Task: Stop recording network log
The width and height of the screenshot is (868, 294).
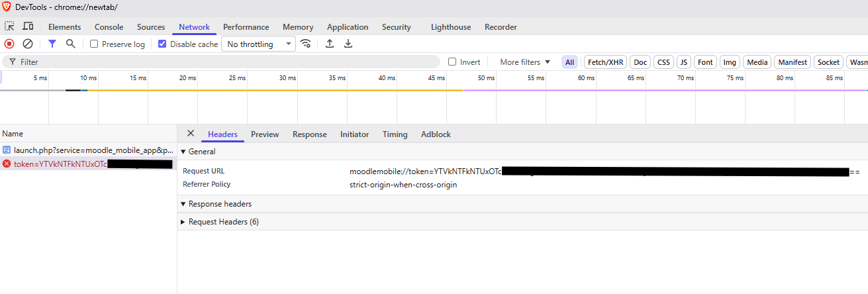Action: 9,44
